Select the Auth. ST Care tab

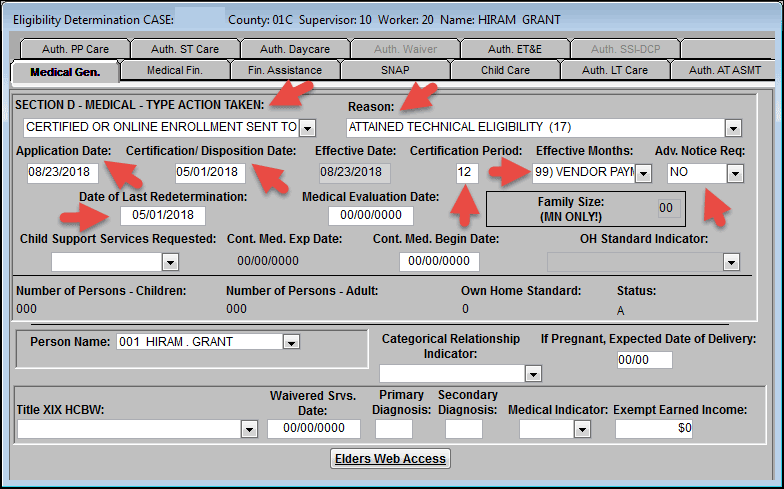pos(185,49)
